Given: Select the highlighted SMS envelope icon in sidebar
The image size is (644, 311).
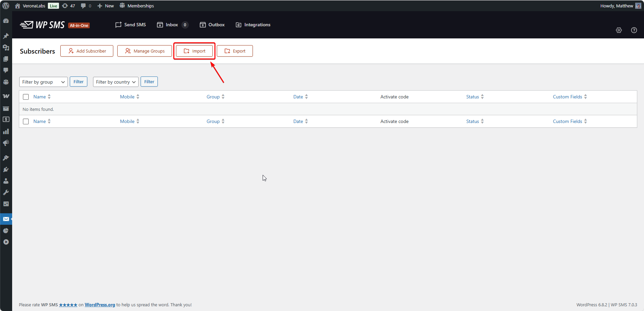Looking at the screenshot, I should pyautogui.click(x=6, y=219).
